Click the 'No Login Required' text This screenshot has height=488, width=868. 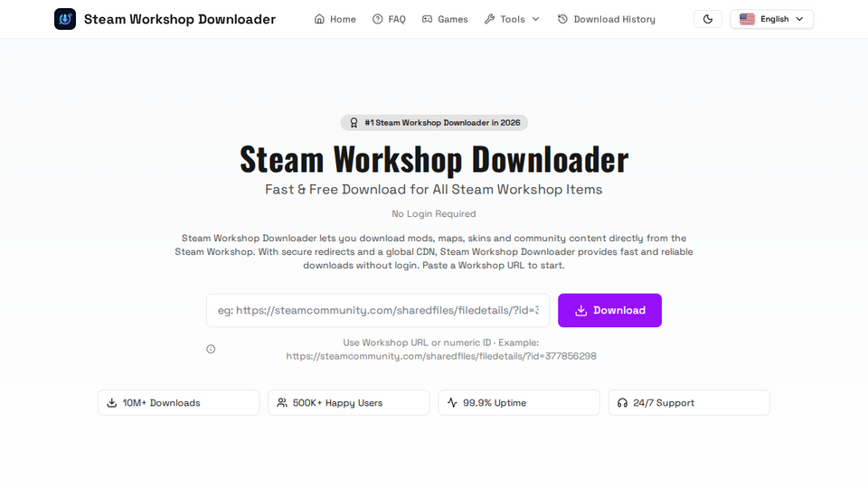434,213
